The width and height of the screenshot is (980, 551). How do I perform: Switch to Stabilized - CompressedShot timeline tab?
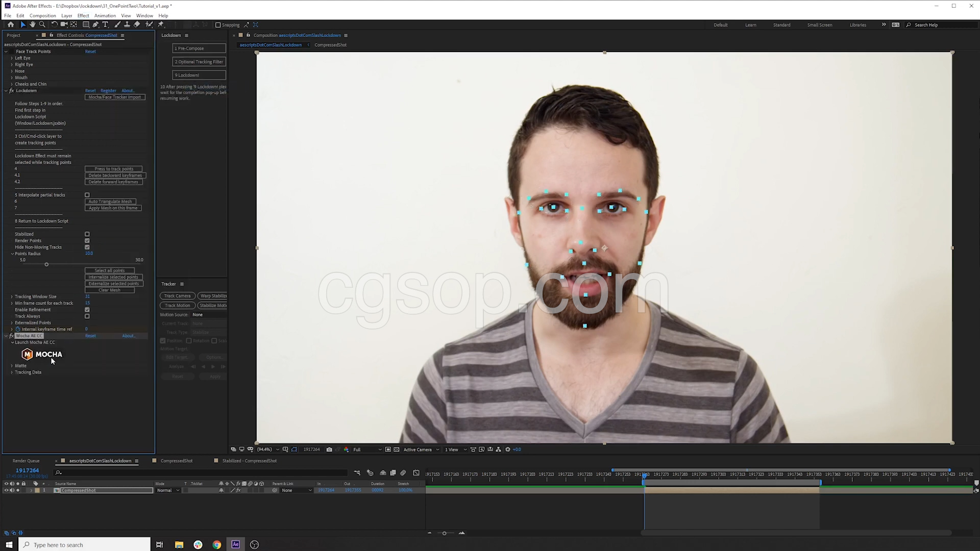pyautogui.click(x=249, y=461)
